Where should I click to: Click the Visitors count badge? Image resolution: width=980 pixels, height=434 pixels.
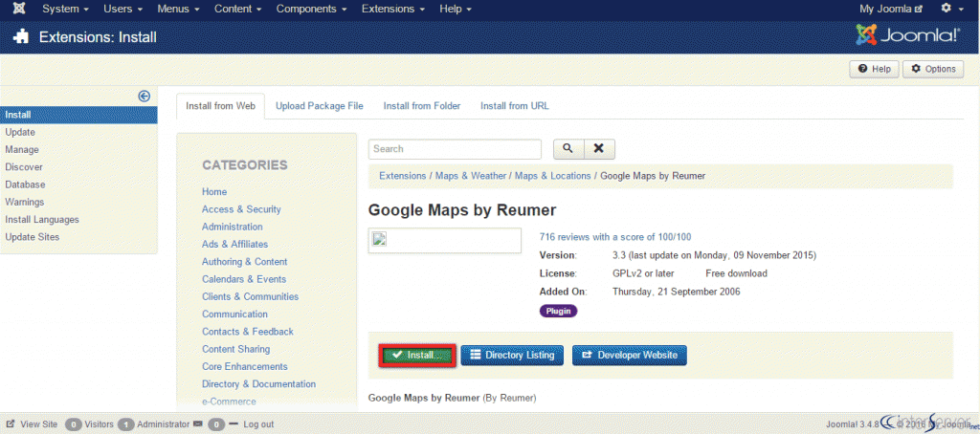(x=73, y=424)
